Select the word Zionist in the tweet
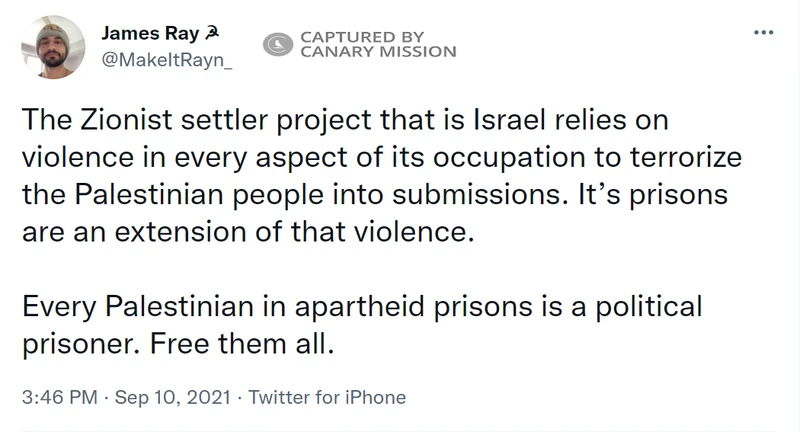Image resolution: width=800 pixels, height=432 pixels. [127, 120]
